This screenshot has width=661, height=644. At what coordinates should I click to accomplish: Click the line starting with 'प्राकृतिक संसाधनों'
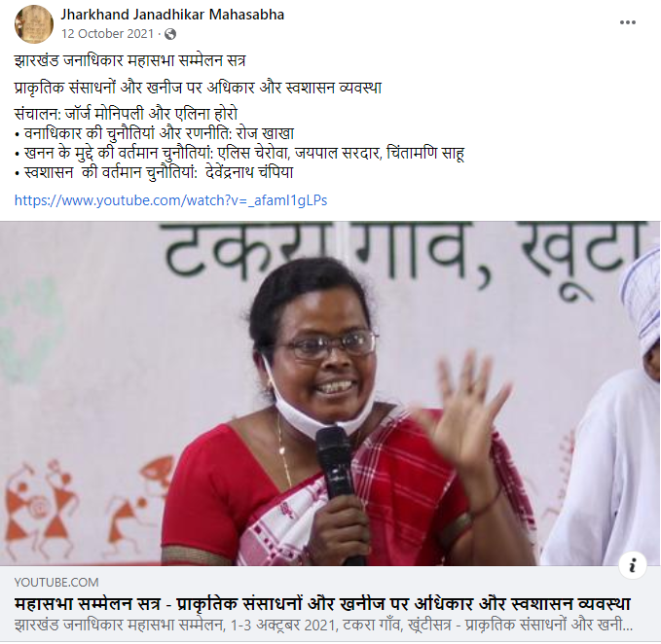[198, 88]
